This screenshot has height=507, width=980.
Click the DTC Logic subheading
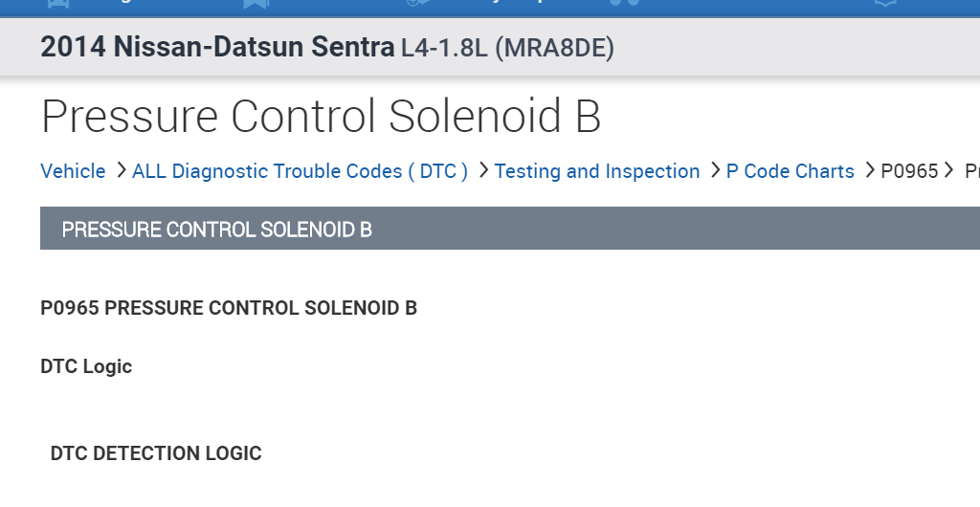coord(86,366)
